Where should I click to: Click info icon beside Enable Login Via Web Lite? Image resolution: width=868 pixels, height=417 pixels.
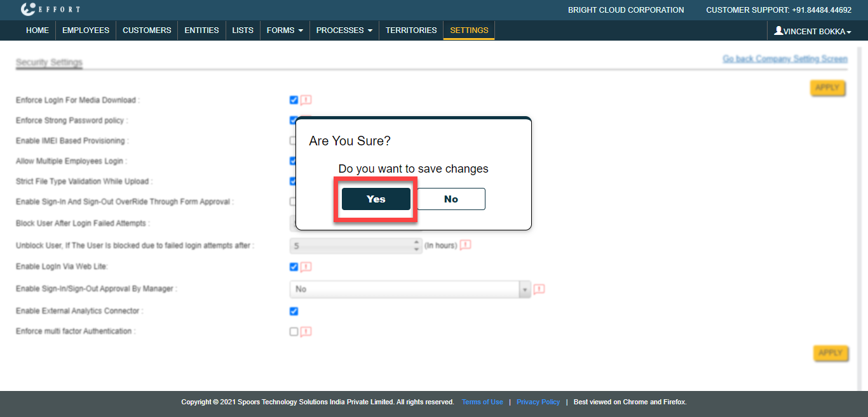(306, 267)
